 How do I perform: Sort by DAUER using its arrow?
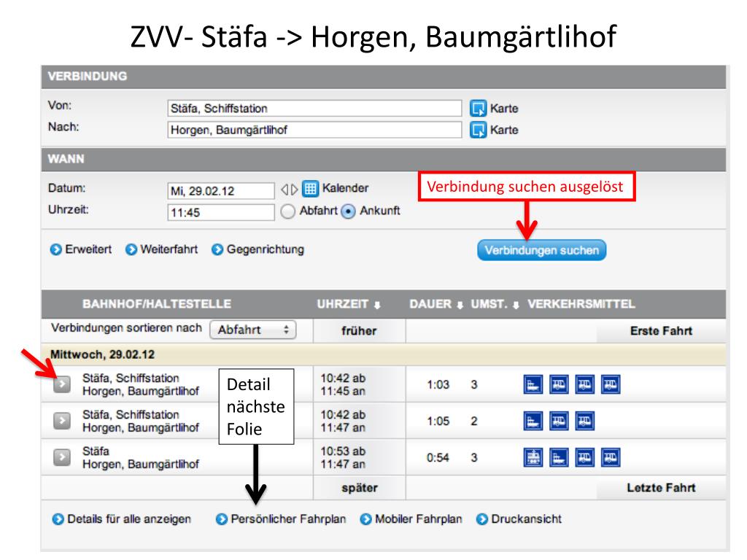click(x=460, y=306)
